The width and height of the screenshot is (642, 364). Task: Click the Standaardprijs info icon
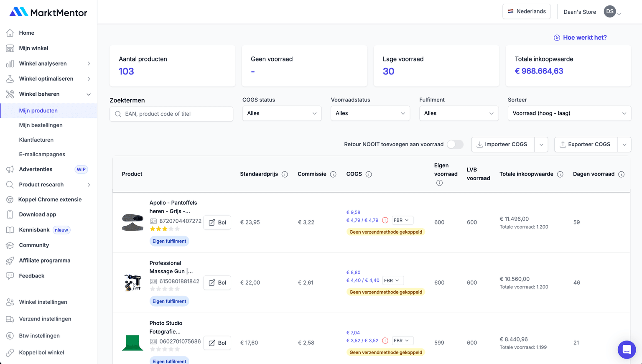[x=285, y=174]
